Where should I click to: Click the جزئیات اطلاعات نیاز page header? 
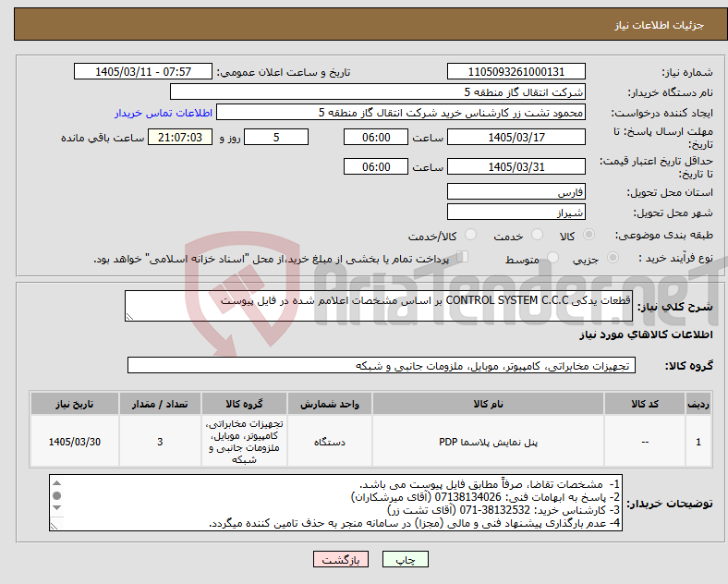pyautogui.click(x=660, y=25)
